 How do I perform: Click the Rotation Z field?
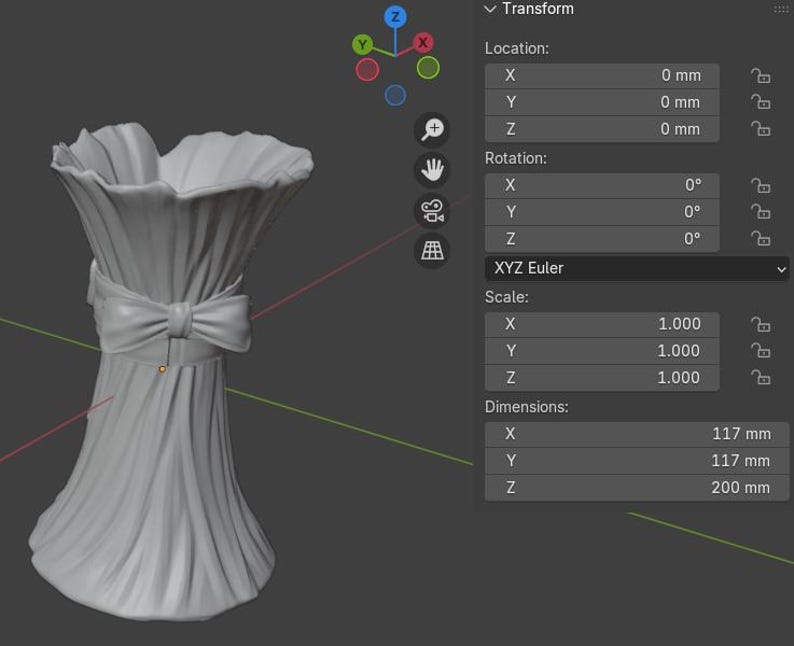click(602, 239)
